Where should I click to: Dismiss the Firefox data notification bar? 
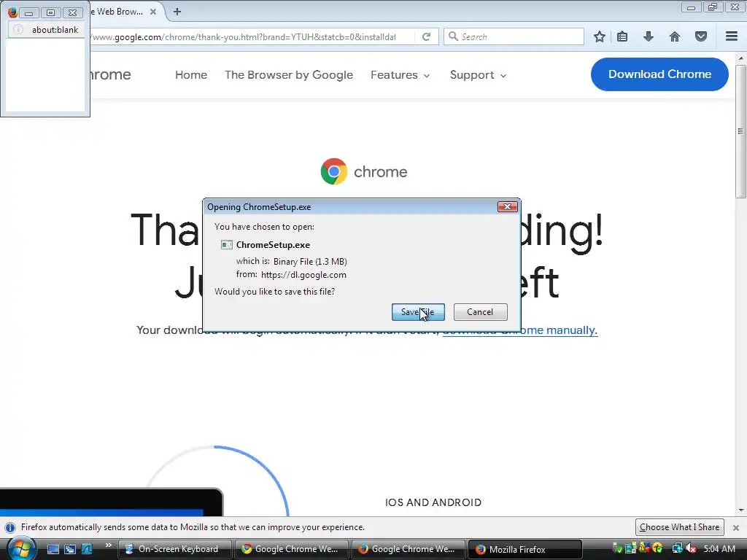735,528
